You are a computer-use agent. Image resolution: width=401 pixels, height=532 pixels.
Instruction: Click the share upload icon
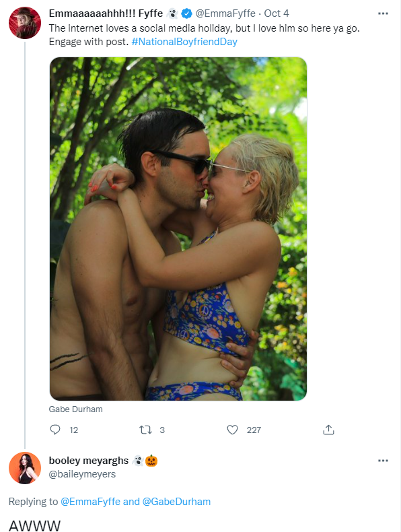(328, 430)
